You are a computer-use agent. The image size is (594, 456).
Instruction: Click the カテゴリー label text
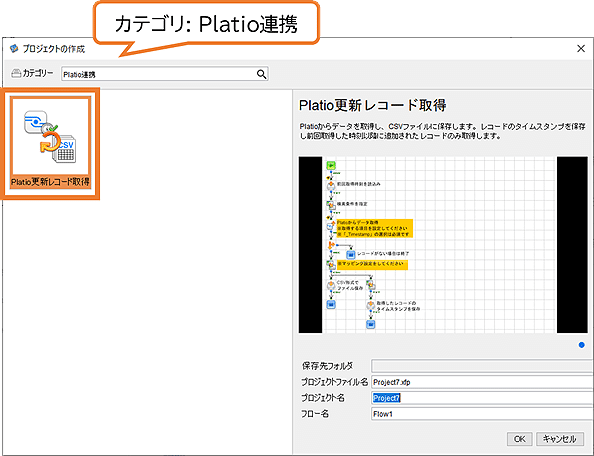[38, 73]
